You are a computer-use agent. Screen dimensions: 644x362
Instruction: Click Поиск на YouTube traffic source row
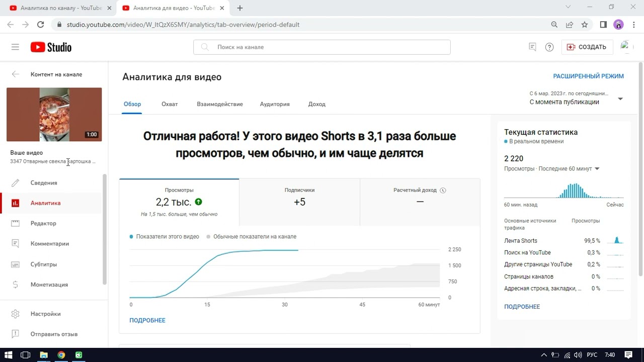(564, 253)
